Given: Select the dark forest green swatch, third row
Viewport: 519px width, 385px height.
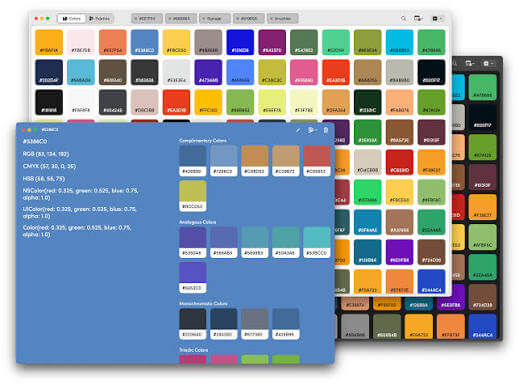Looking at the screenshot, I should coord(367,102).
